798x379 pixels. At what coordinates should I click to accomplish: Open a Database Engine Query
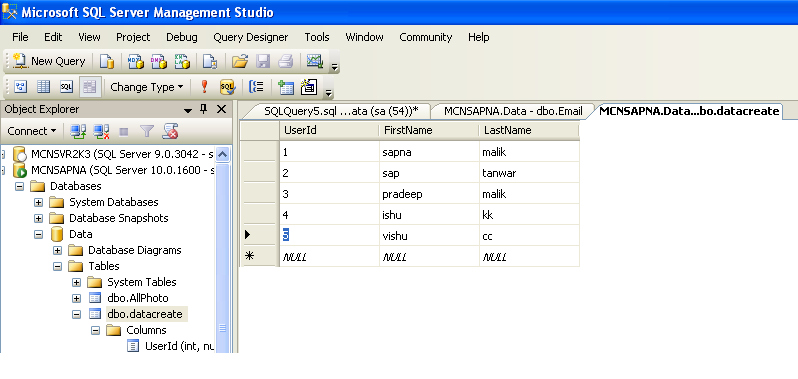point(107,62)
